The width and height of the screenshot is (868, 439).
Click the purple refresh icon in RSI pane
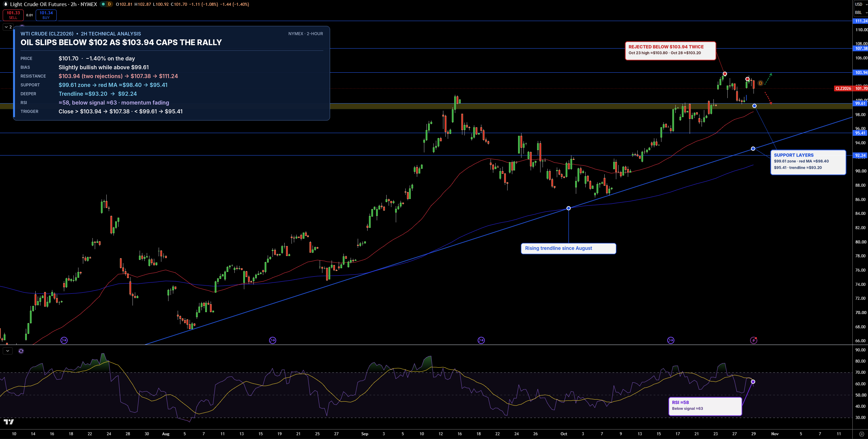coord(21,351)
